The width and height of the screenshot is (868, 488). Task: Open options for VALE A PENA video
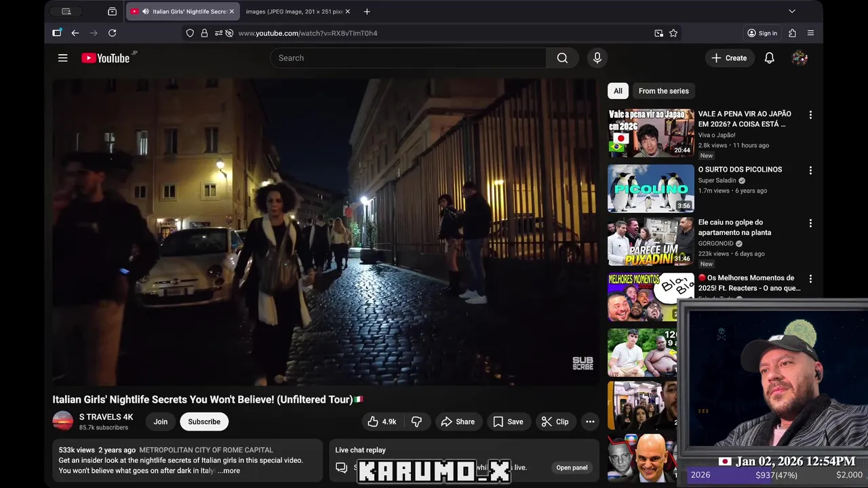[x=810, y=115]
